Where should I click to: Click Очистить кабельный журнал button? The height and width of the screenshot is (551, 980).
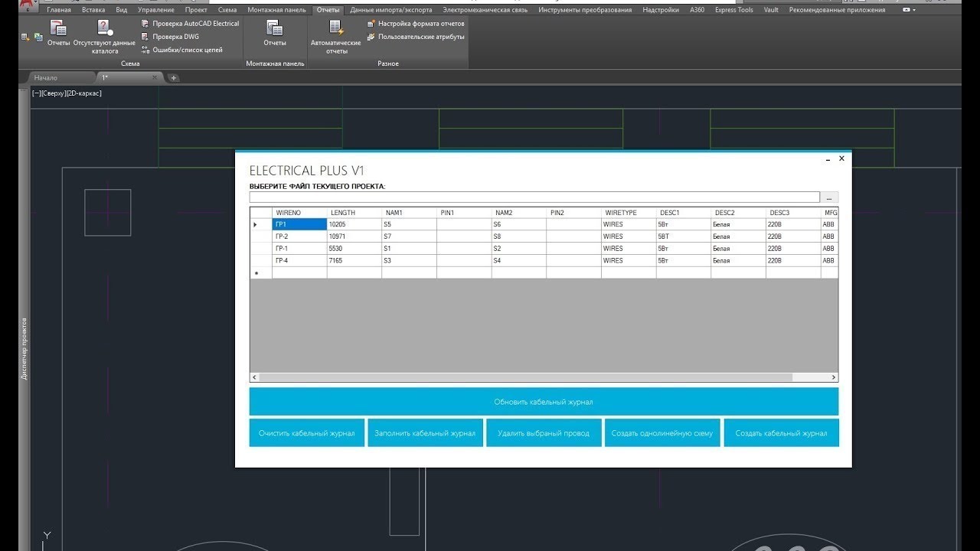306,433
